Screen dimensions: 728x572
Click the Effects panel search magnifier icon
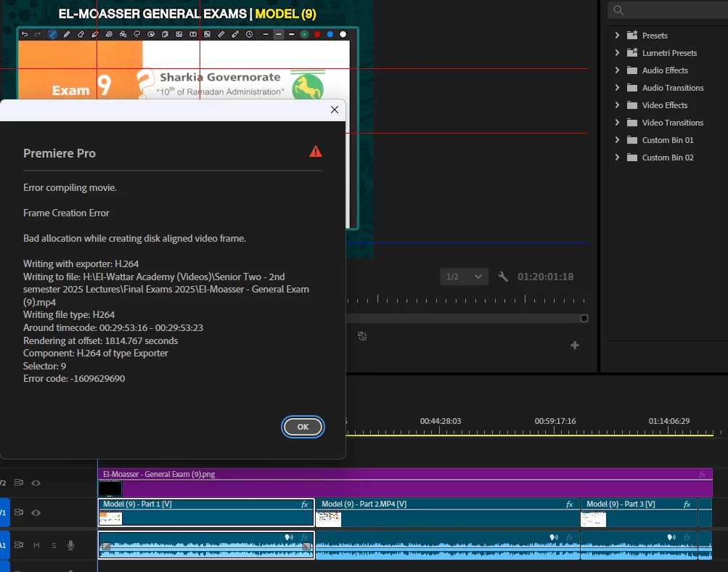pos(618,10)
